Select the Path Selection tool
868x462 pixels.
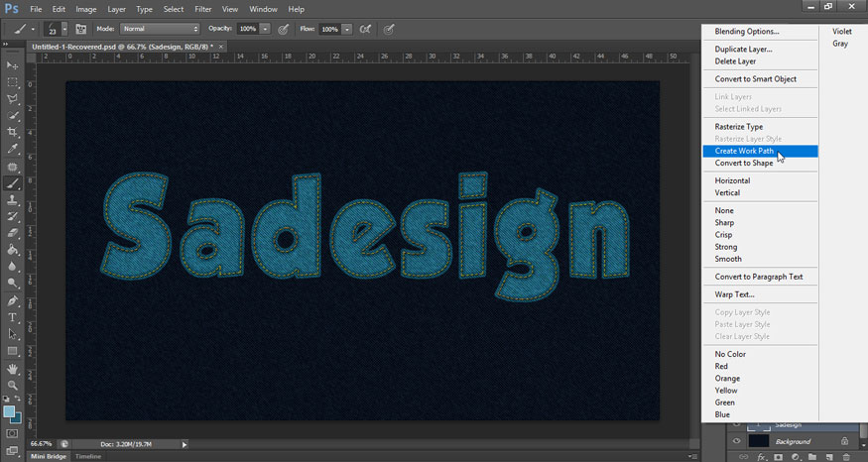click(x=12, y=334)
